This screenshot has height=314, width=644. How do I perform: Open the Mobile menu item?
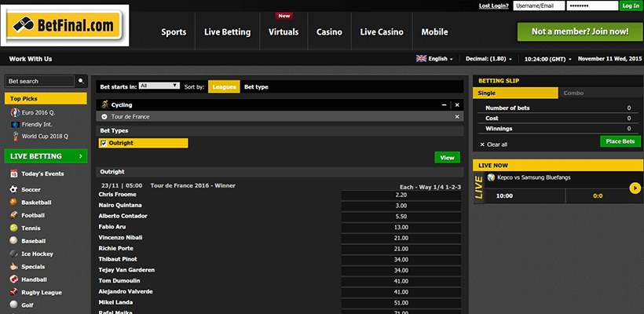tap(434, 32)
